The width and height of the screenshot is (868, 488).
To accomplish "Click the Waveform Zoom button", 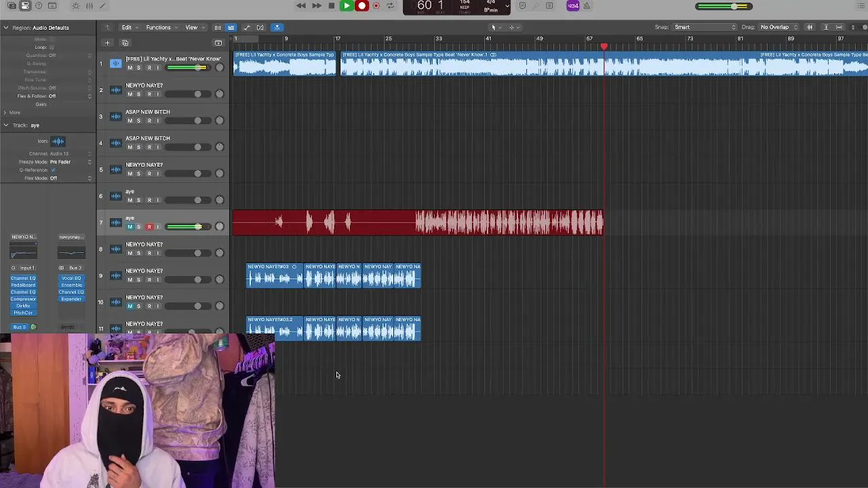I will click(810, 28).
